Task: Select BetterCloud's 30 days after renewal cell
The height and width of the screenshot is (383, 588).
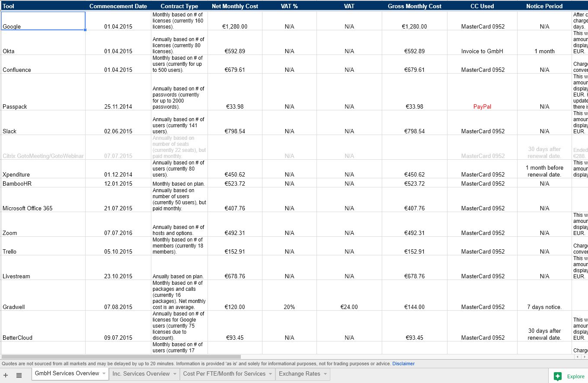Action: click(x=544, y=326)
